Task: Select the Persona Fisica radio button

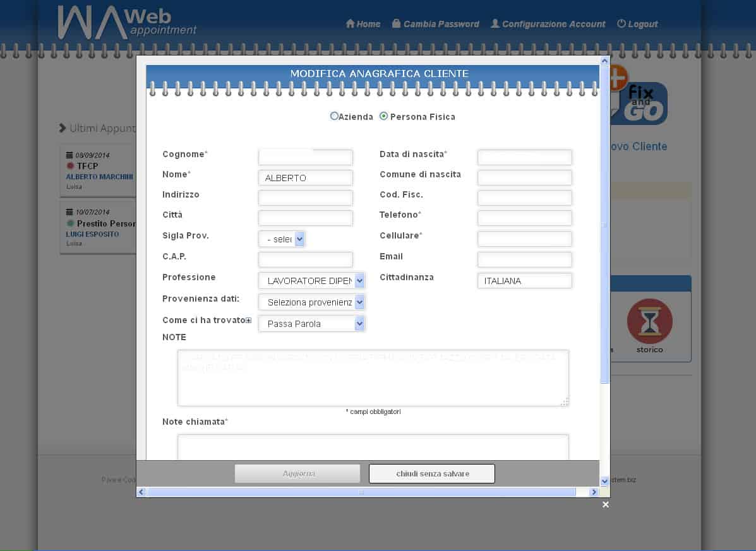Action: [x=383, y=116]
